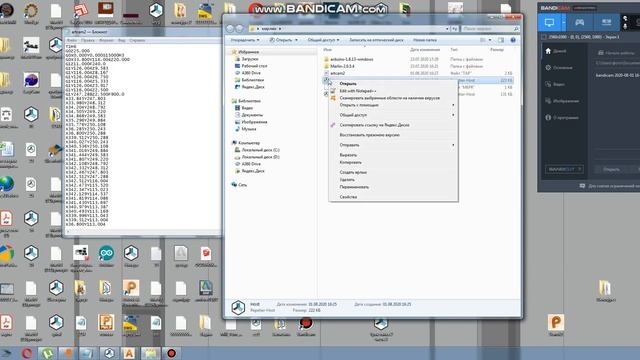The width and height of the screenshot is (640, 360).
Task: Open the "Видео" library
Action: tap(247, 108)
